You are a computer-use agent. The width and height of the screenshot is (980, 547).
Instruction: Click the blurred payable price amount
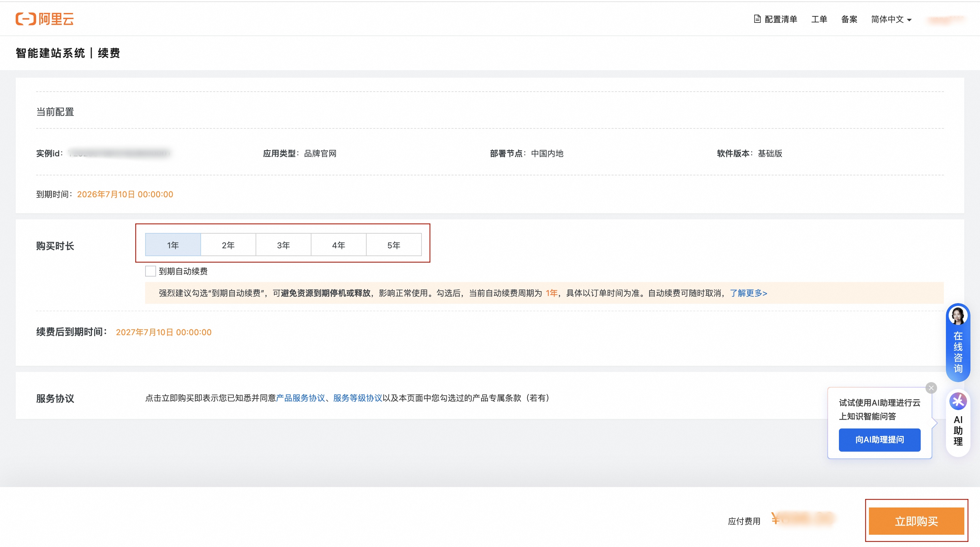[803, 518]
